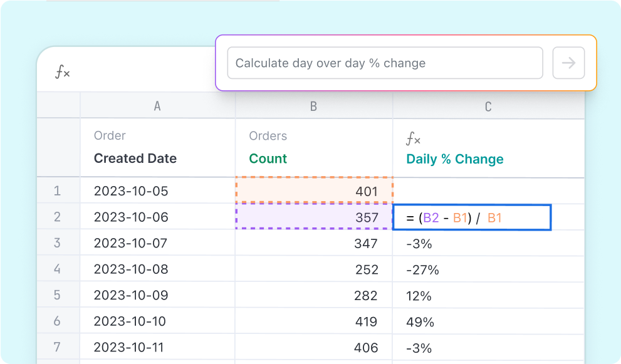Click the Orders Count field header
Image resolution: width=621 pixels, height=364 pixels.
coord(268,159)
